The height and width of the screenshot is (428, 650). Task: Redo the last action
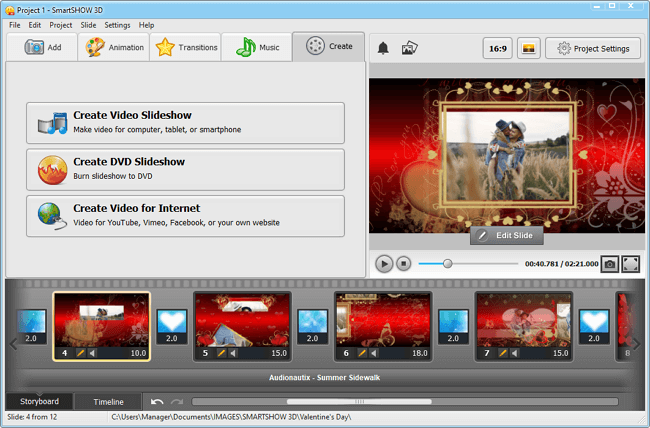(177, 401)
